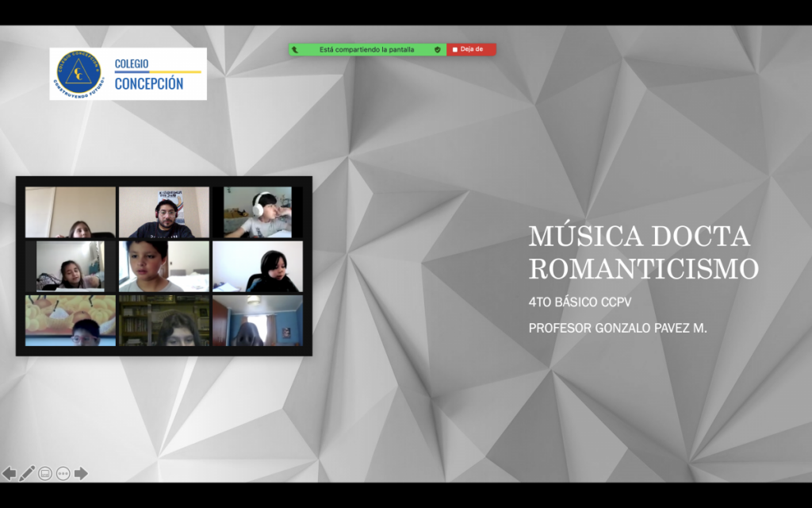812x508 pixels.
Task: Click the phone icon in sharing bar
Action: point(295,49)
